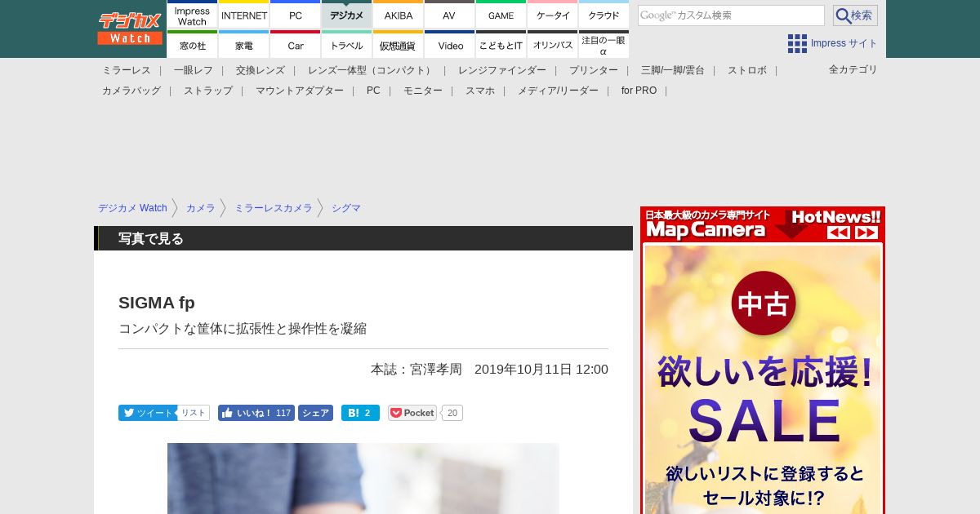Click the 検索 search button

855,16
